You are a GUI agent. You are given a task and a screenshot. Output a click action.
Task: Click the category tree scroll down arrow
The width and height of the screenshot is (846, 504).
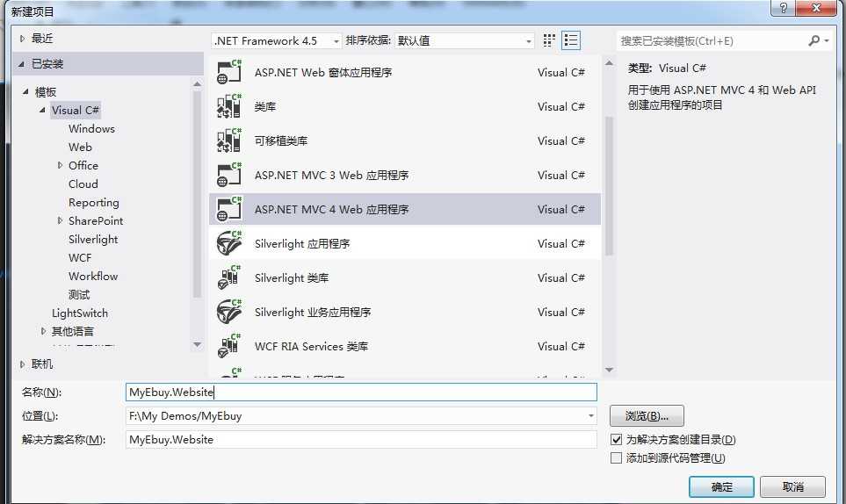coord(197,344)
